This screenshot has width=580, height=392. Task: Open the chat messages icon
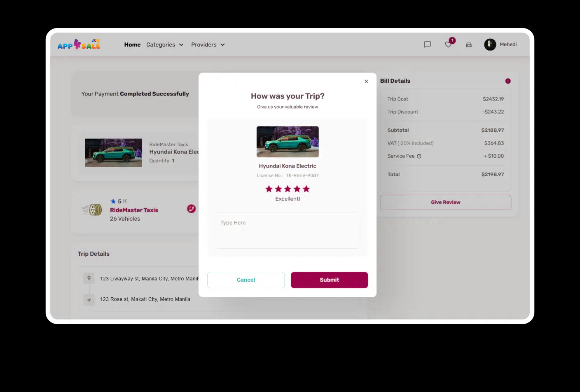pyautogui.click(x=428, y=44)
